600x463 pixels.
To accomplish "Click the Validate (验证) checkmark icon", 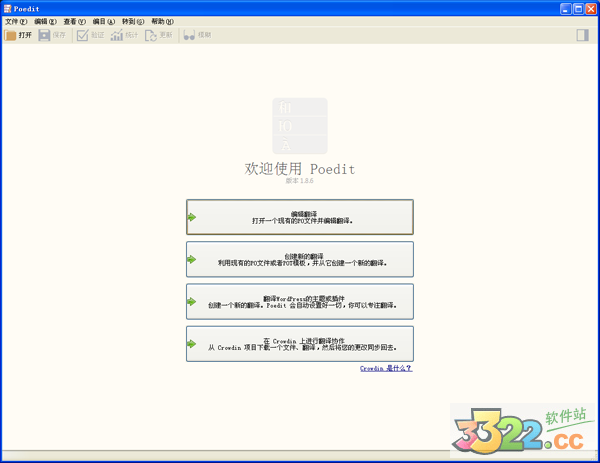I will point(82,35).
